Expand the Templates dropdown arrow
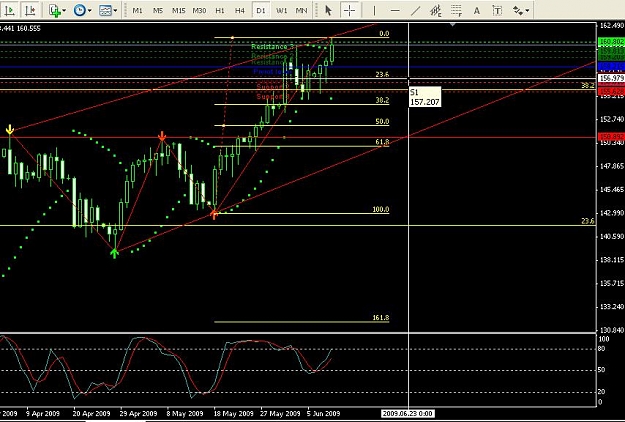Viewport: 625px width, 422px height. click(115, 10)
